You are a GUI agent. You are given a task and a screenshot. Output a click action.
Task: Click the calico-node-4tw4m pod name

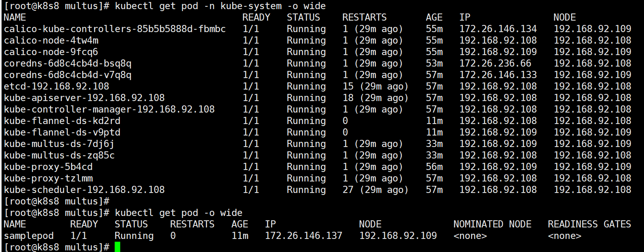[51, 40]
